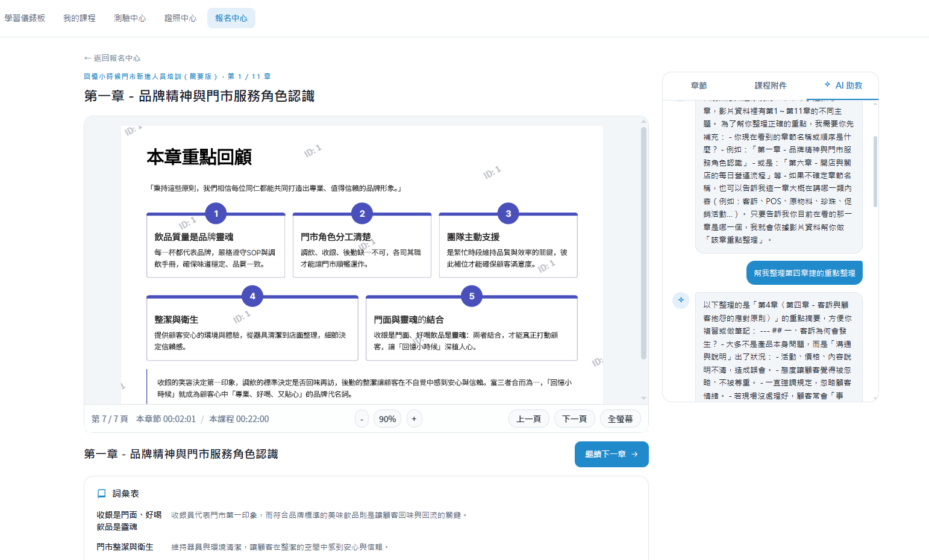Image resolution: width=929 pixels, height=560 pixels.
Task: Click the chapter title above the slide viewer
Action: tap(199, 96)
